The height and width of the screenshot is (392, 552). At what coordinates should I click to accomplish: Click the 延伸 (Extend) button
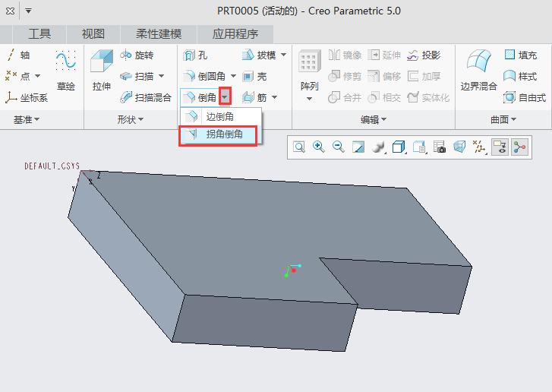(x=384, y=55)
